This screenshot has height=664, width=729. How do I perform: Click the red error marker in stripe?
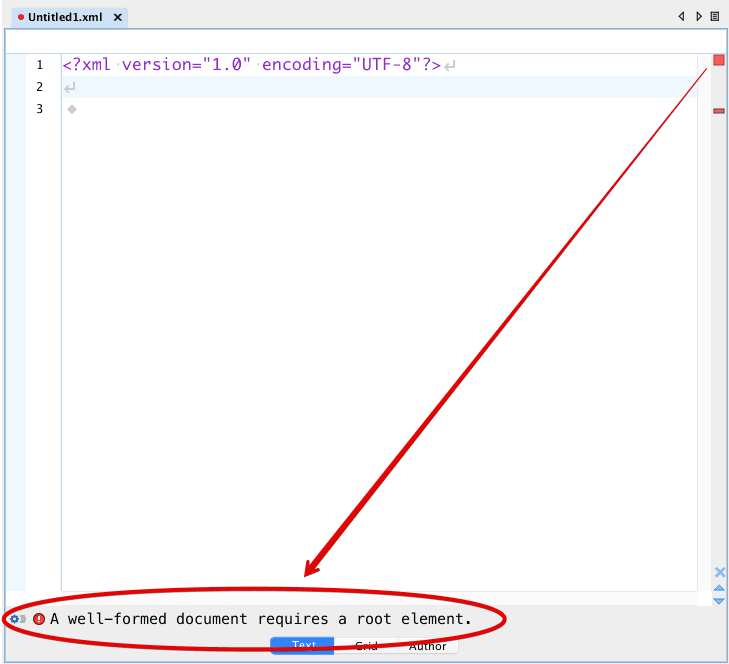pos(718,111)
